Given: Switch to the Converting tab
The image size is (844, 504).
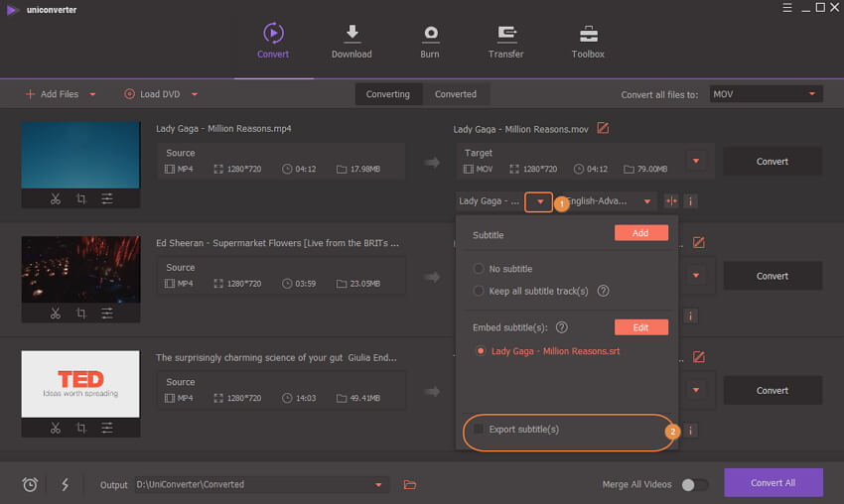Looking at the screenshot, I should point(388,94).
